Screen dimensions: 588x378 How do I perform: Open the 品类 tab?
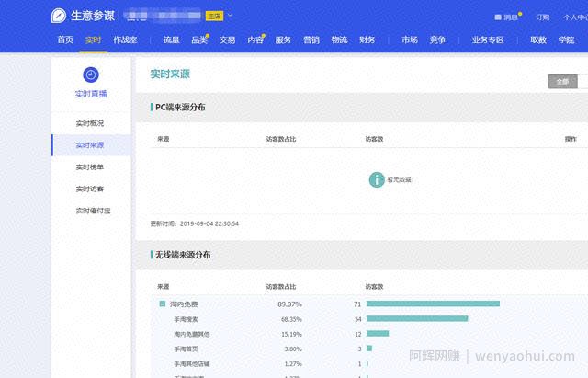(x=199, y=40)
